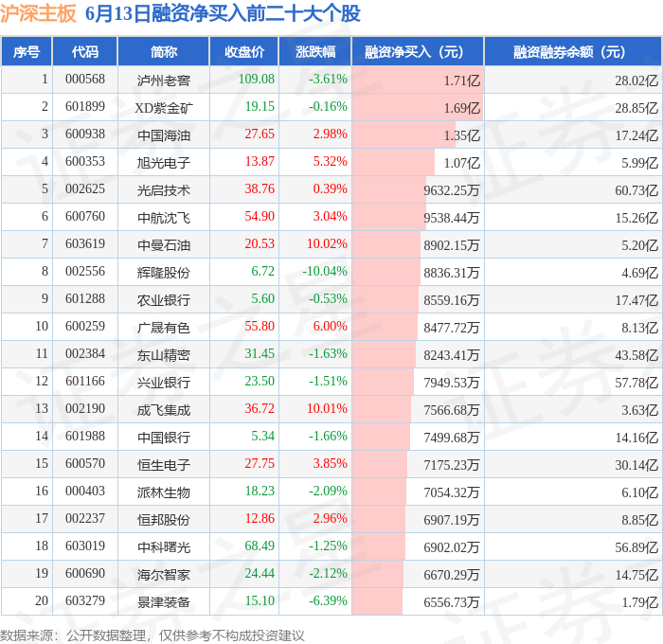Click the 代码 column header
Screen dimensions: 663x644
point(85,52)
